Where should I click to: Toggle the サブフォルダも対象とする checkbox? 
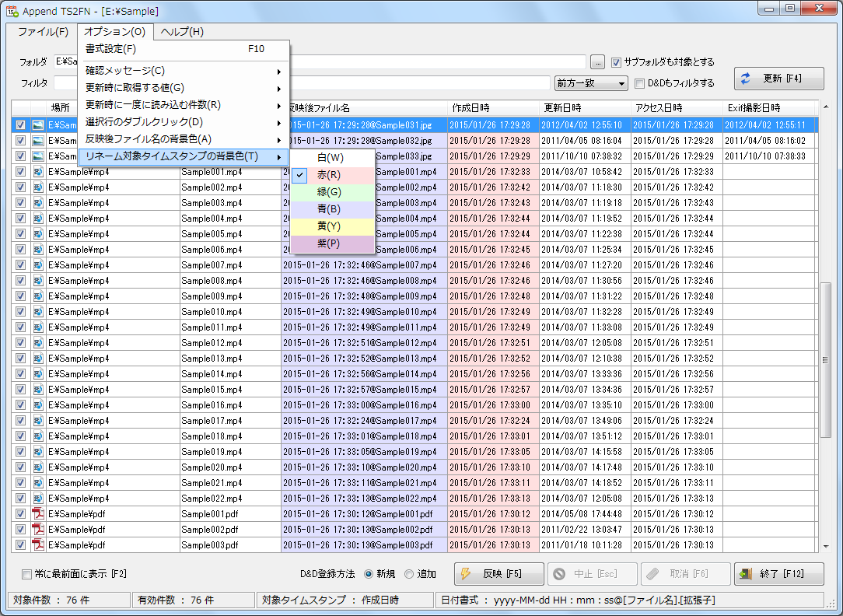point(616,62)
